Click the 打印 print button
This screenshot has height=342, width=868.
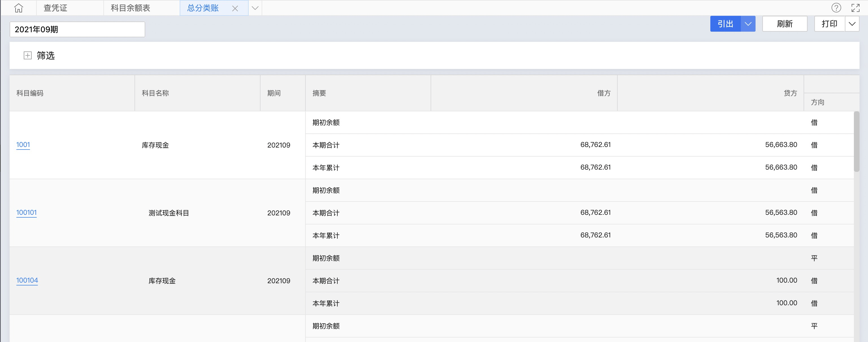point(829,24)
